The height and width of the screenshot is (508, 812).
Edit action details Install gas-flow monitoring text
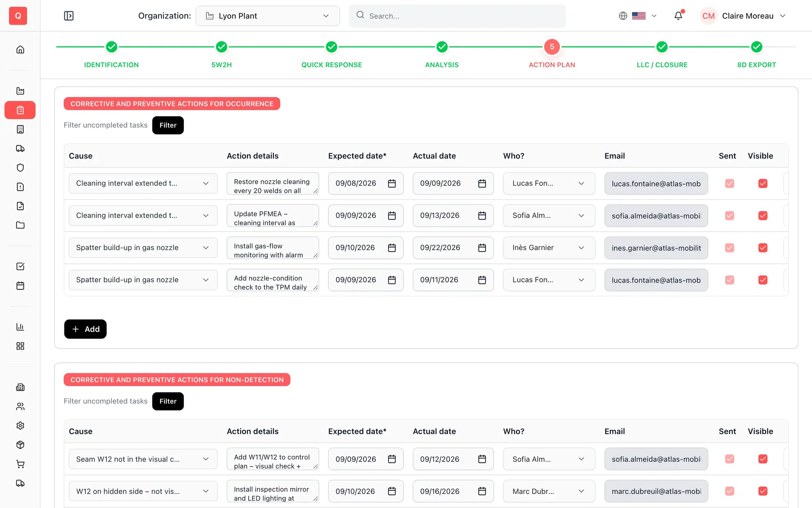(x=273, y=248)
